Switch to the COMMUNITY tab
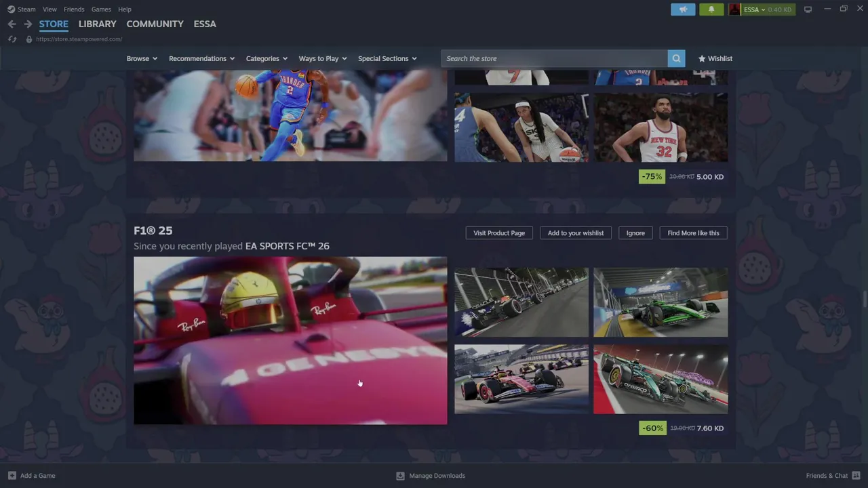This screenshot has width=868, height=488. 155,24
